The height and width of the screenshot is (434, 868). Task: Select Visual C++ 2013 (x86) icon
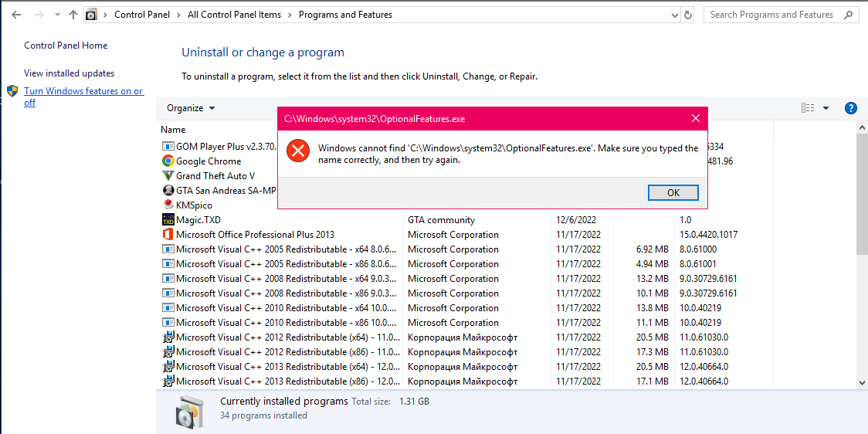168,381
